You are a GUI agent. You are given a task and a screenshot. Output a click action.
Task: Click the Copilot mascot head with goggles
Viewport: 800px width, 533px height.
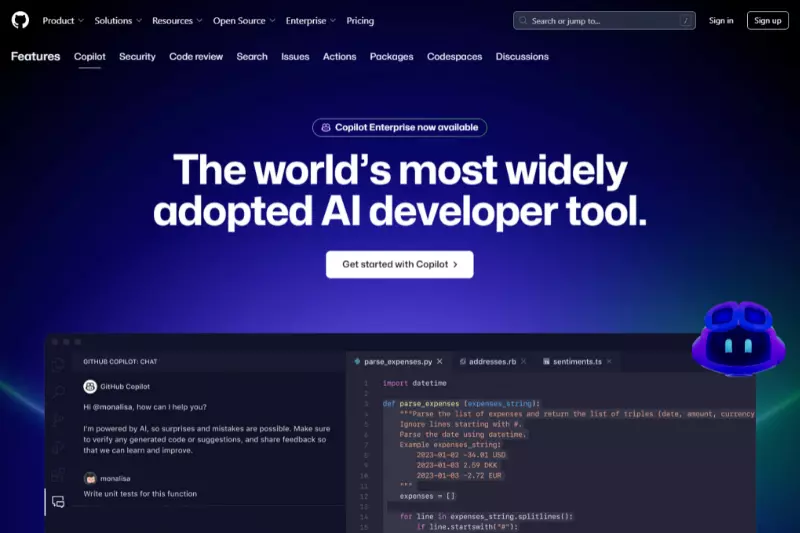click(738, 339)
